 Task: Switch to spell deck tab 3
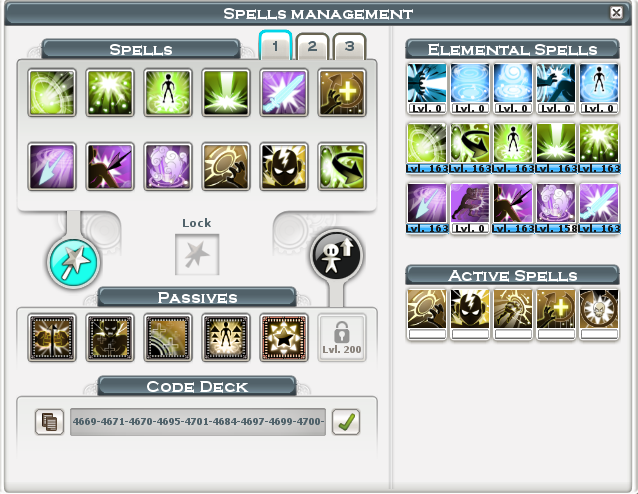350,46
